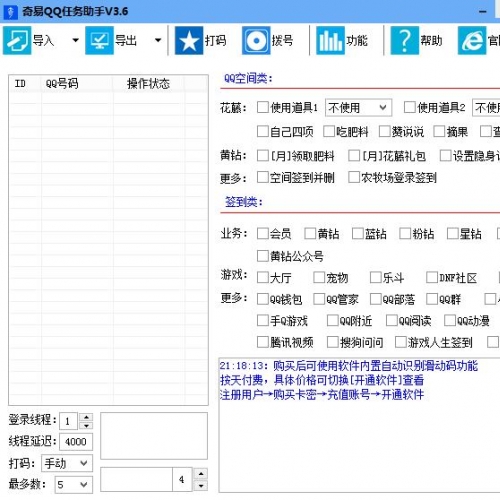The width and height of the screenshot is (500, 500).
Task: Toggle the 赞说说 checkbox
Action: 385,131
